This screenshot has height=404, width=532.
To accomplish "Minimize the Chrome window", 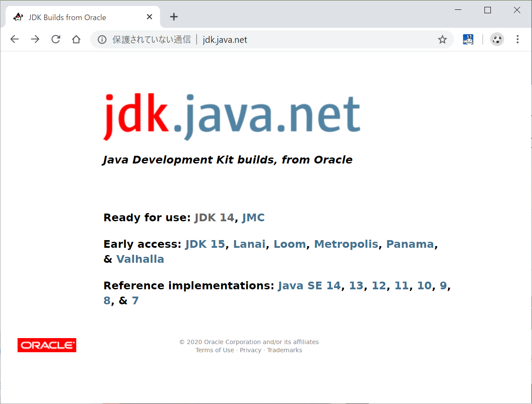I will (458, 10).
